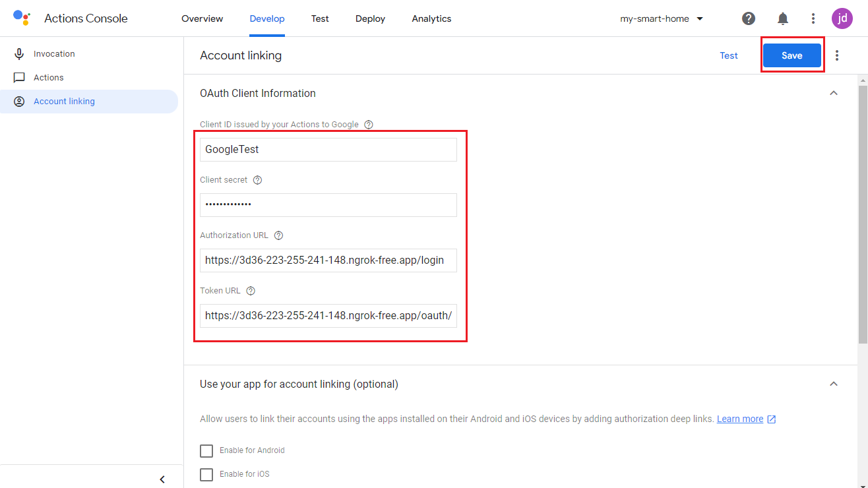Click the Authorization URL input field
868x488 pixels.
tap(328, 260)
